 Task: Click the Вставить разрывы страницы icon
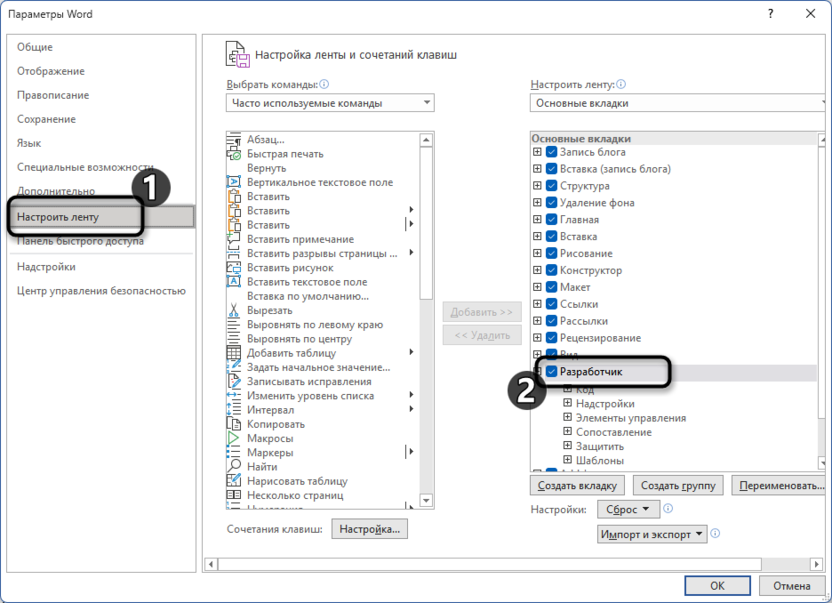pyautogui.click(x=234, y=254)
